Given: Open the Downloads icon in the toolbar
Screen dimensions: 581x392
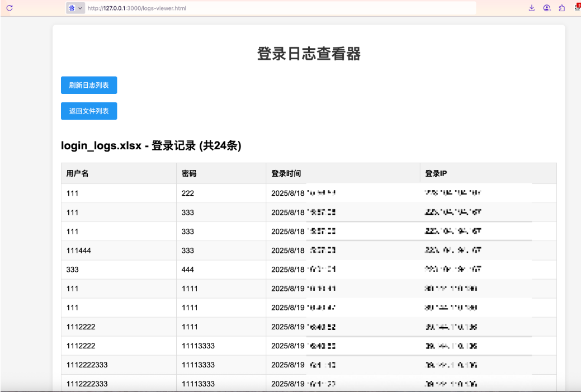Looking at the screenshot, I should pos(531,8).
